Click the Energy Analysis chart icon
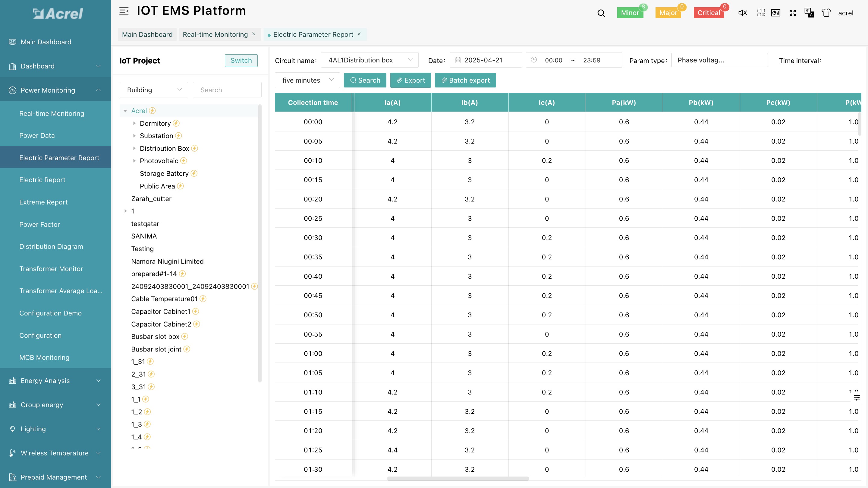This screenshot has height=488, width=868. pyautogui.click(x=12, y=381)
